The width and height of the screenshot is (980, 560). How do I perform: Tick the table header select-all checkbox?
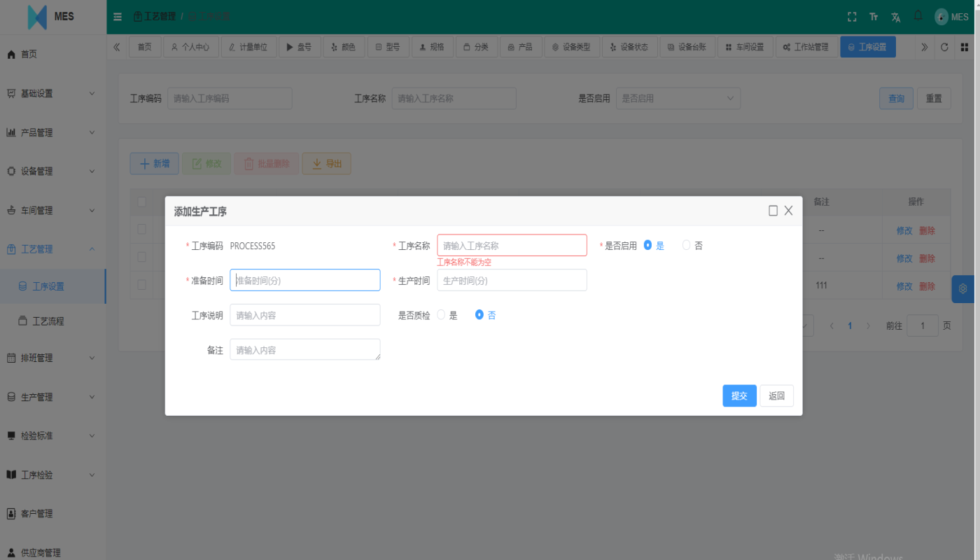[x=142, y=202]
